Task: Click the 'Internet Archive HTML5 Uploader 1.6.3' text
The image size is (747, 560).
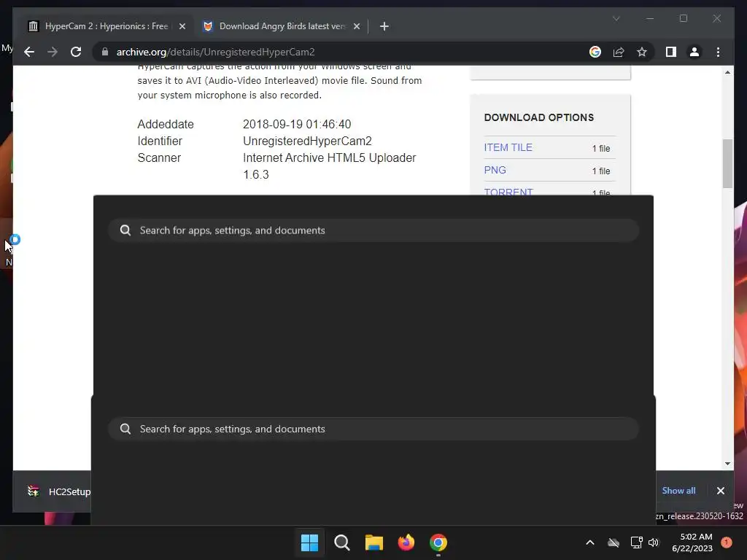Action: click(x=329, y=166)
